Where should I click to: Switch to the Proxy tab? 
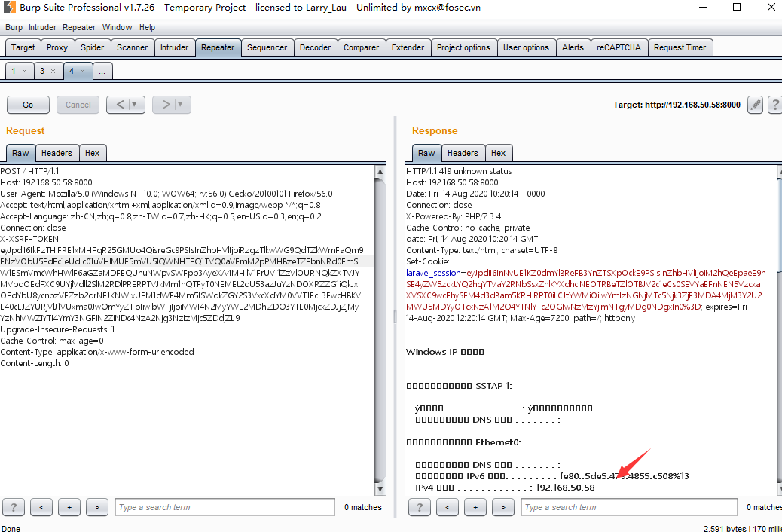pyautogui.click(x=57, y=47)
